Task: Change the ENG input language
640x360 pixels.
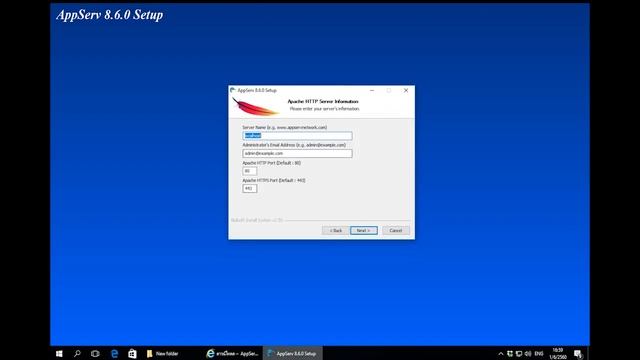Action: (x=539, y=354)
